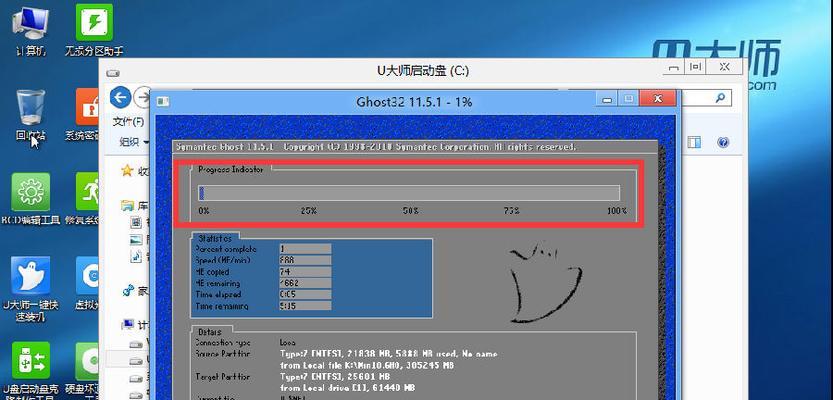Screen dimensions: 833x400
Task: Open the blue disc virtual drive desktop icon
Action: click(87, 282)
